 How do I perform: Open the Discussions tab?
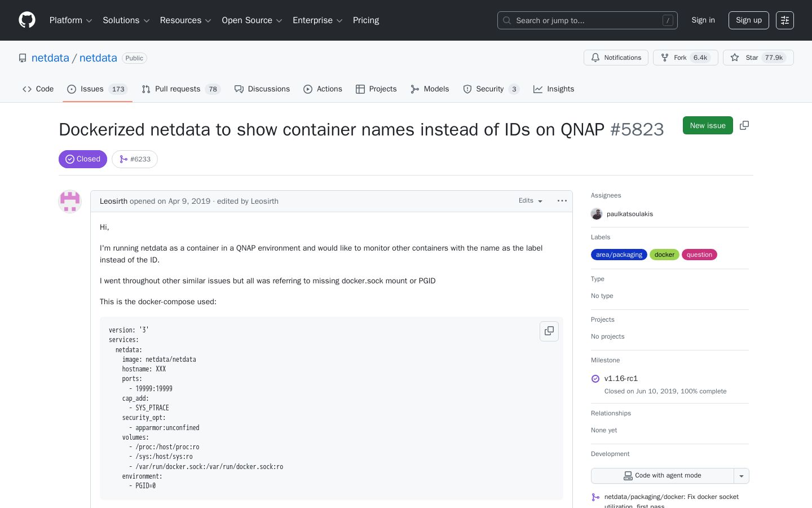pyautogui.click(x=262, y=89)
